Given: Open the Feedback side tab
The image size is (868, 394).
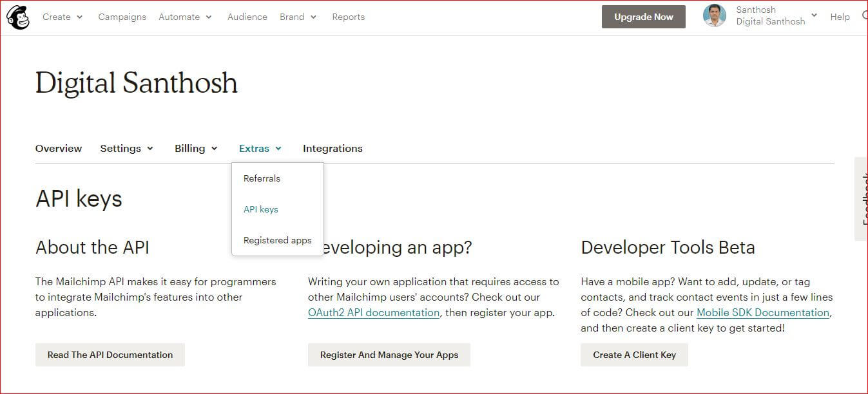Looking at the screenshot, I should click(x=862, y=199).
